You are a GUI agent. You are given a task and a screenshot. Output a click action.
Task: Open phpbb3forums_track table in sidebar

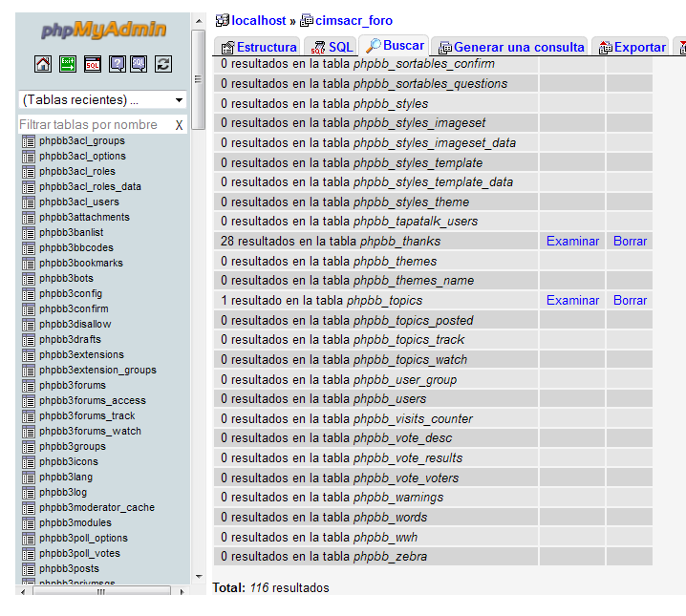point(87,416)
